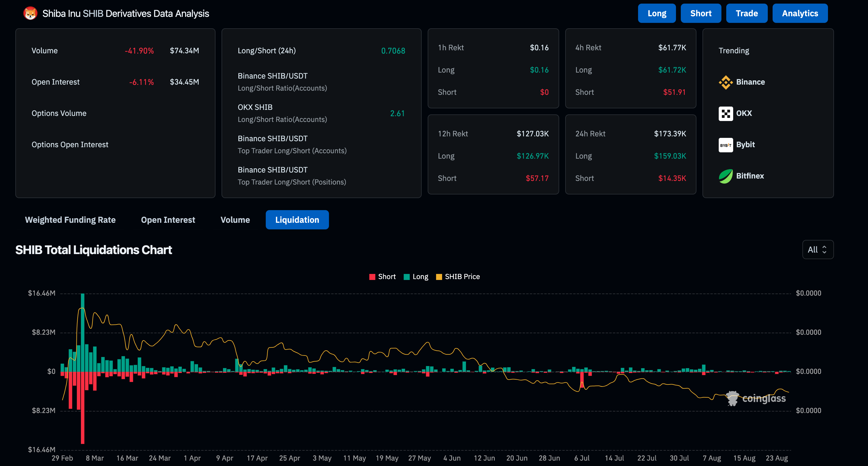The width and height of the screenshot is (868, 466).
Task: Click the Bybit exchange logo icon
Action: coord(725,145)
